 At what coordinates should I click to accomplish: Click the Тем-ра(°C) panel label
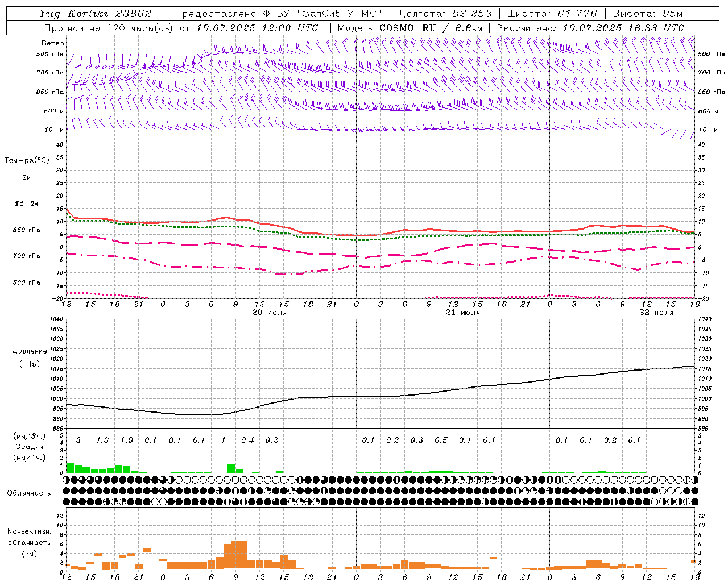click(x=27, y=161)
